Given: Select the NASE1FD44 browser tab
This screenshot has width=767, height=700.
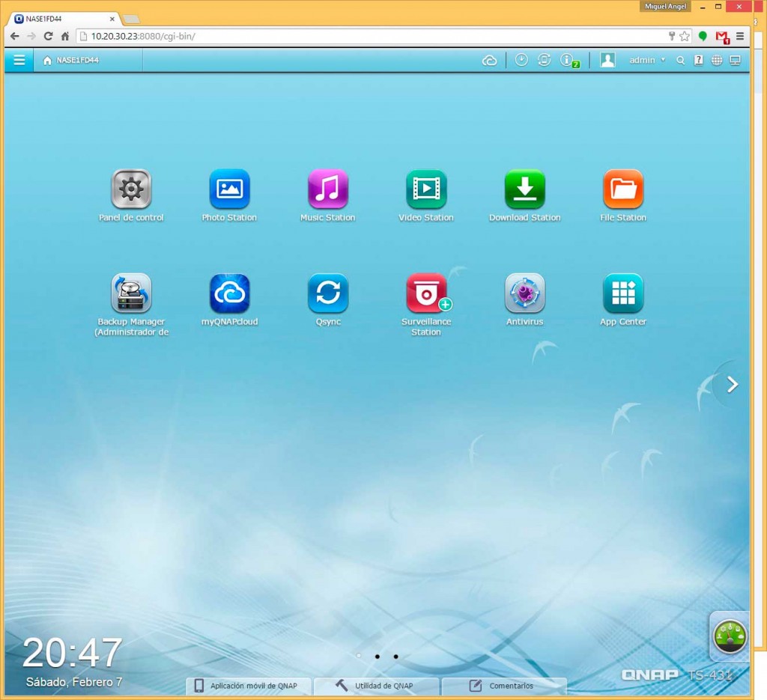Looking at the screenshot, I should pyautogui.click(x=64, y=19).
